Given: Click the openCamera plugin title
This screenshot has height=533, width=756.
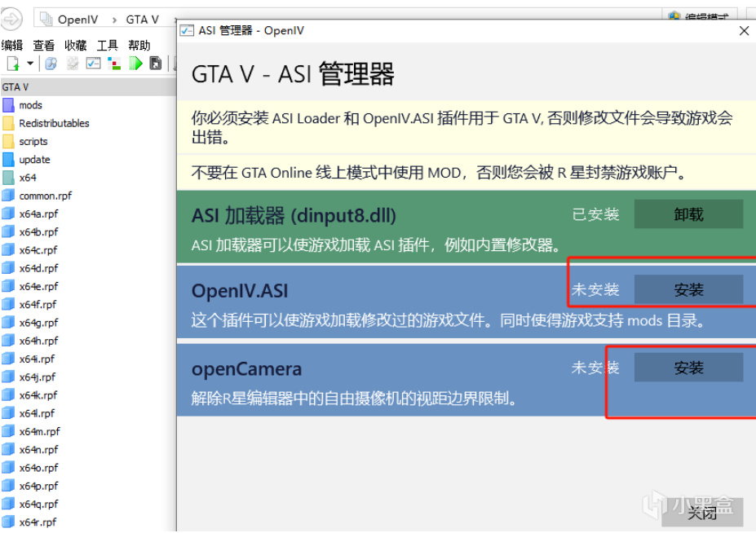Looking at the screenshot, I should (246, 369).
